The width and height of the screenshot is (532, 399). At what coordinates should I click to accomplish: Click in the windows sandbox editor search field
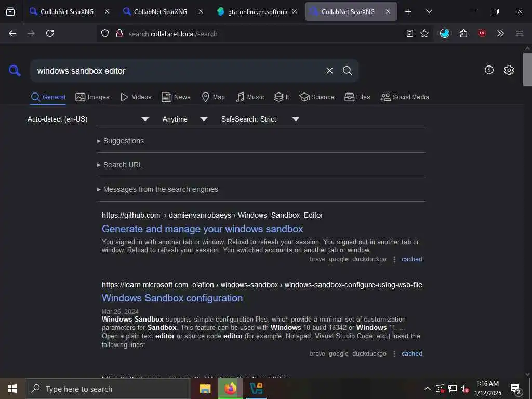(x=178, y=71)
